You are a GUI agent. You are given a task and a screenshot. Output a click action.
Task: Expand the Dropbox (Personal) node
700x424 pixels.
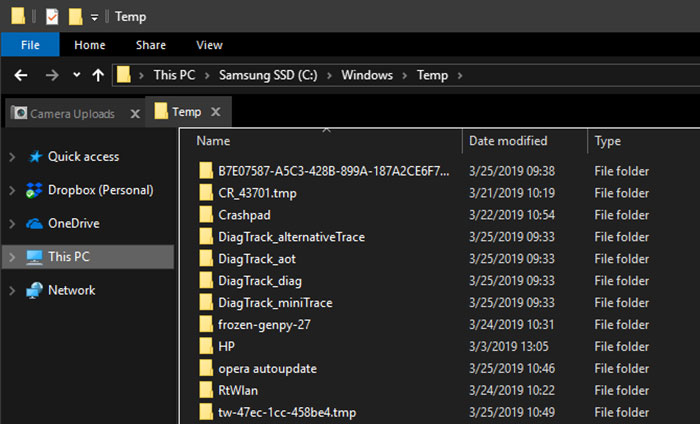point(12,190)
